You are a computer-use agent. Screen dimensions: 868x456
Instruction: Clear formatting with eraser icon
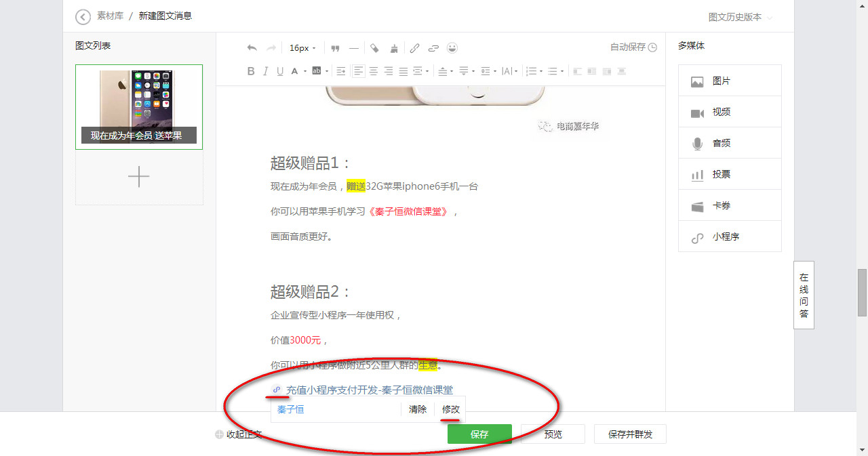pos(374,48)
